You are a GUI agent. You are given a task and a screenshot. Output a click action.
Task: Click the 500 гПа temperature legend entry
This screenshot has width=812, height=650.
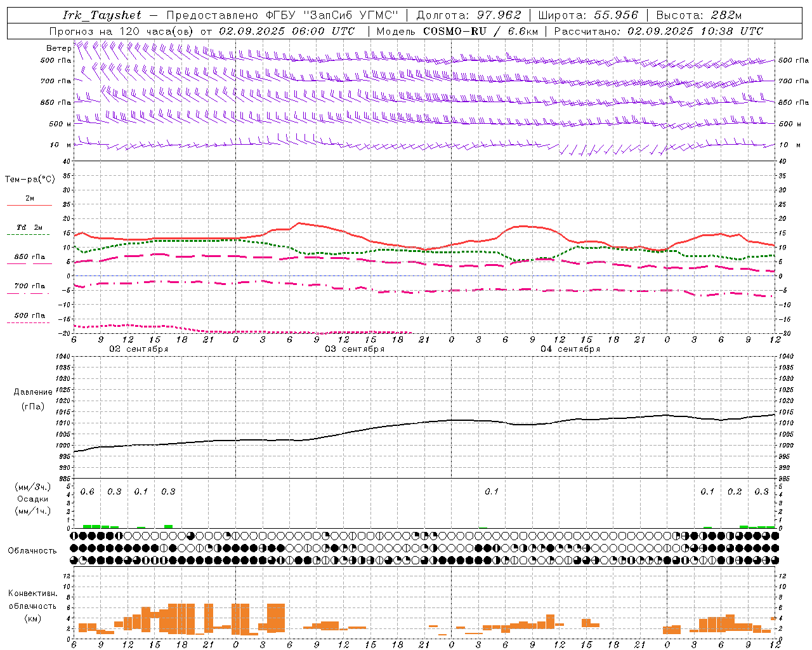[30, 315]
